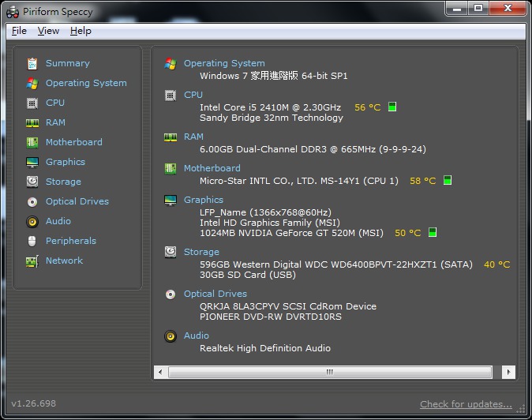
Task: Click the Graphics monitor icon in summary pane
Action: (170, 201)
